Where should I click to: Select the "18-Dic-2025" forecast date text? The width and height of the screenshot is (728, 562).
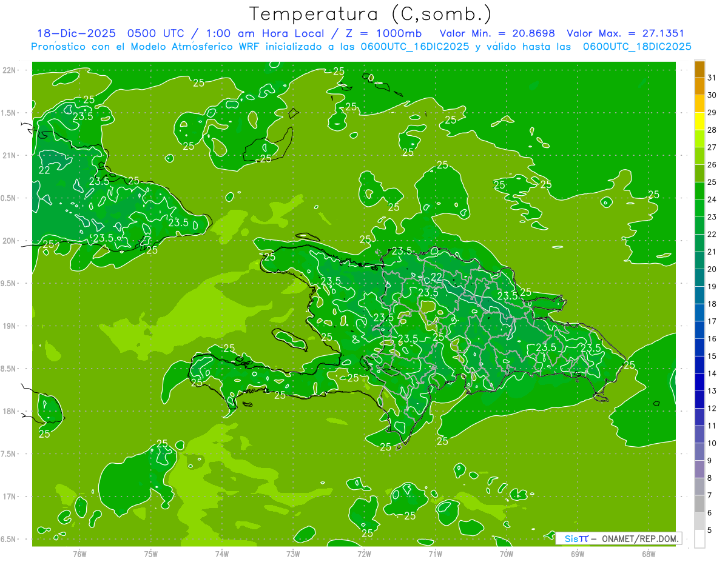pos(76,33)
